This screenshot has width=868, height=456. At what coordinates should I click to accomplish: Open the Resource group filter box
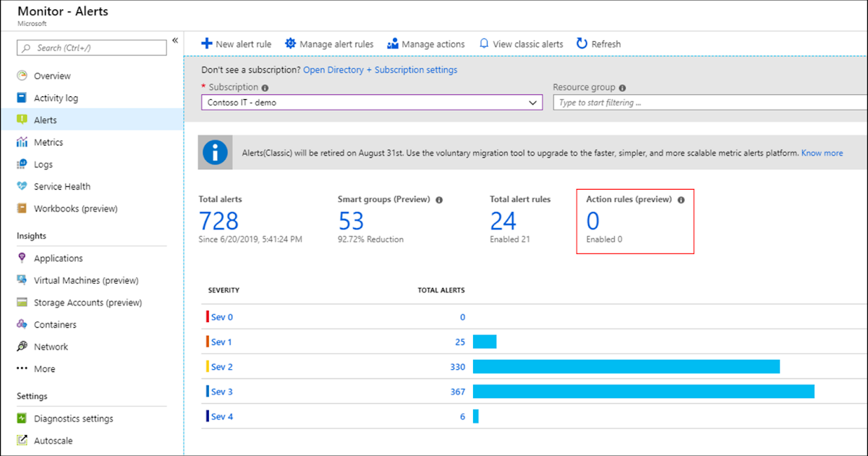tap(709, 102)
